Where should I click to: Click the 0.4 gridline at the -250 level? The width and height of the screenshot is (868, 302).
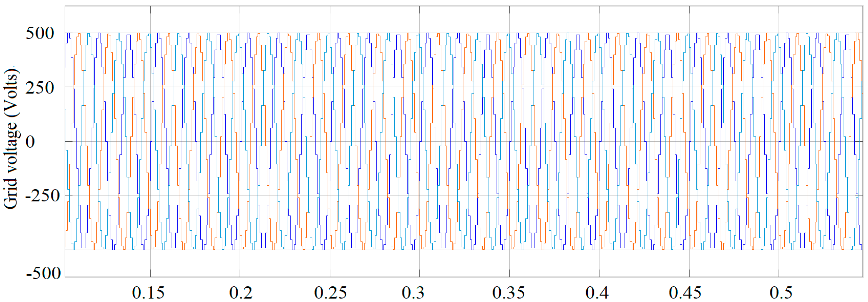tap(599, 196)
